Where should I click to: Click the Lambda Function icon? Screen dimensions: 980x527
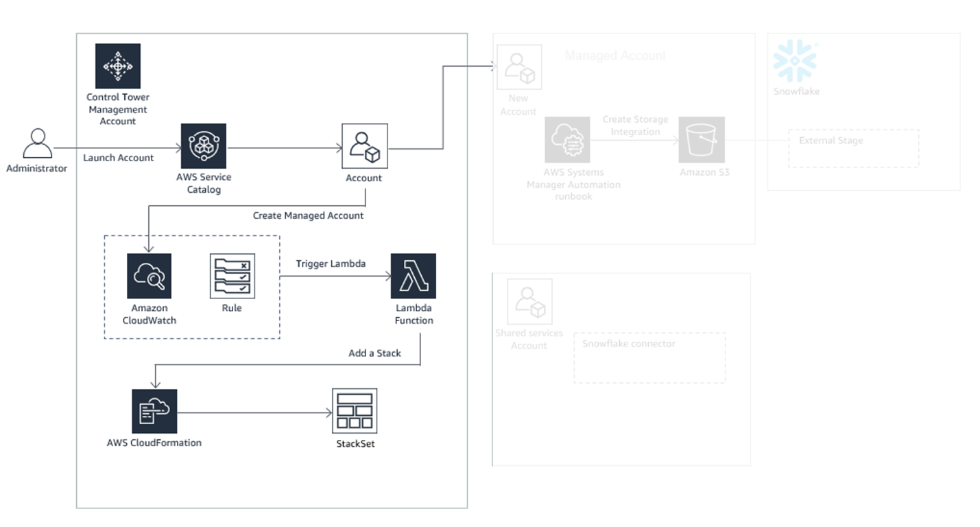(414, 275)
